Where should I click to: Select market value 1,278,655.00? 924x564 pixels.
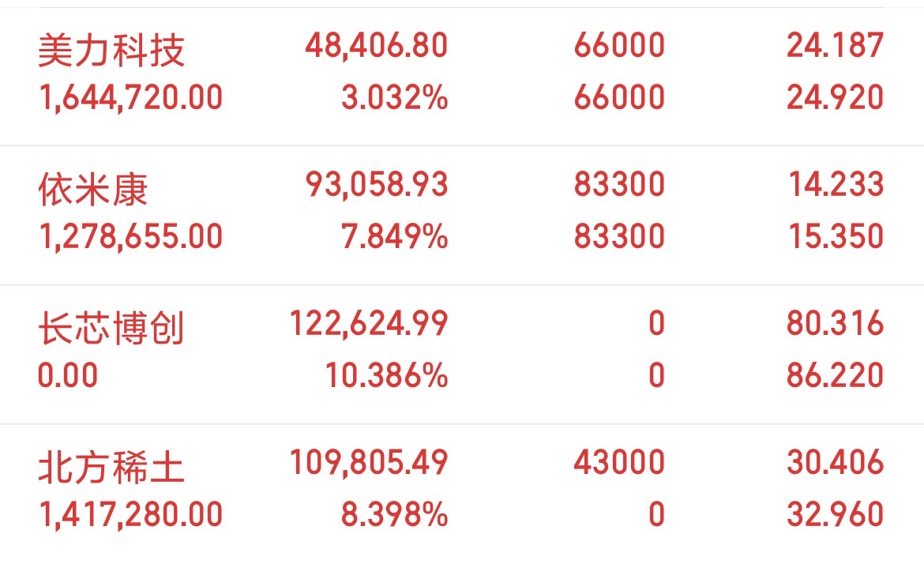(x=130, y=236)
